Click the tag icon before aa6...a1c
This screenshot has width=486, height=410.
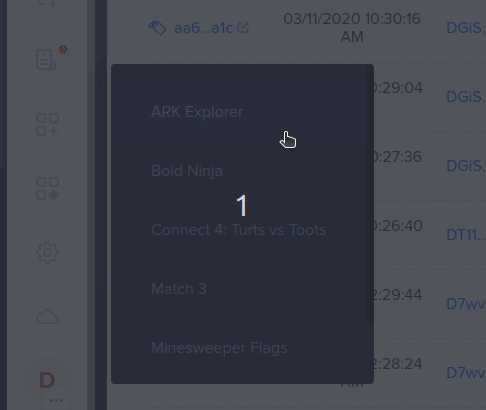pos(157,28)
